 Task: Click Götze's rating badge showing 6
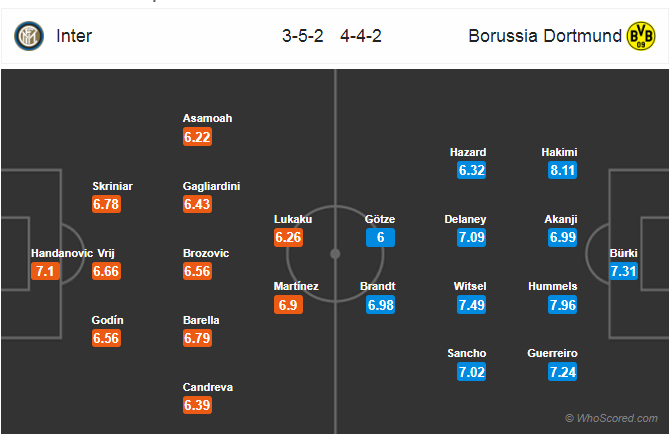point(380,237)
